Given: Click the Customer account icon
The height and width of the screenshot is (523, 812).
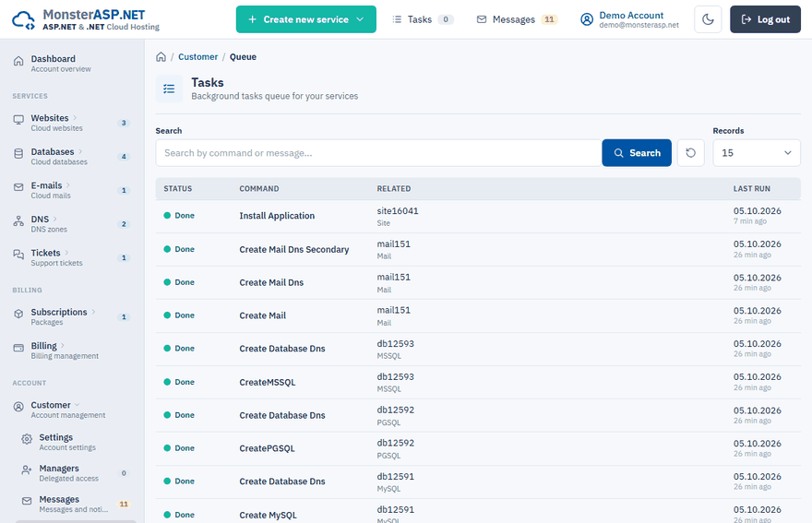Looking at the screenshot, I should tap(18, 407).
